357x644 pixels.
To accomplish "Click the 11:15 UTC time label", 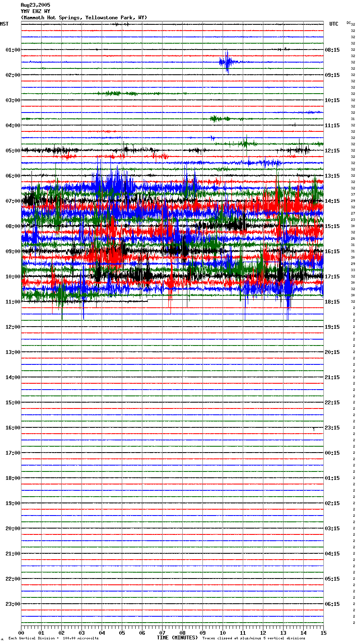I will pyautogui.click(x=332, y=126).
